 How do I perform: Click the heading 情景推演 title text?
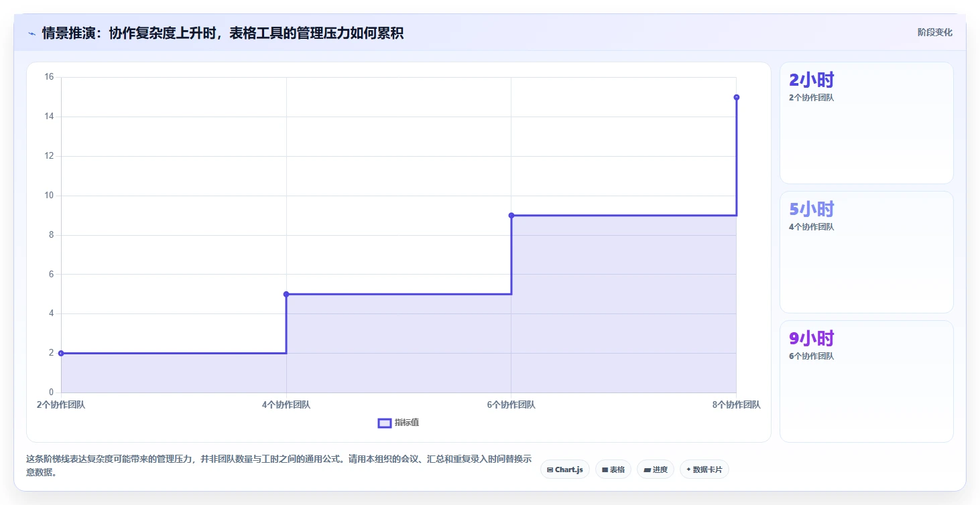223,33
